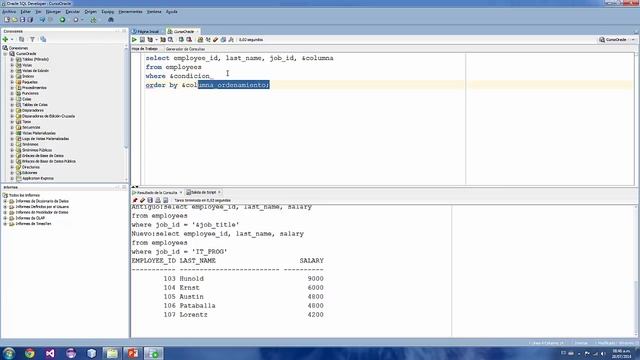This screenshot has width=640, height=360.
Task: Run the statement with the green play icon
Action: 134,40
